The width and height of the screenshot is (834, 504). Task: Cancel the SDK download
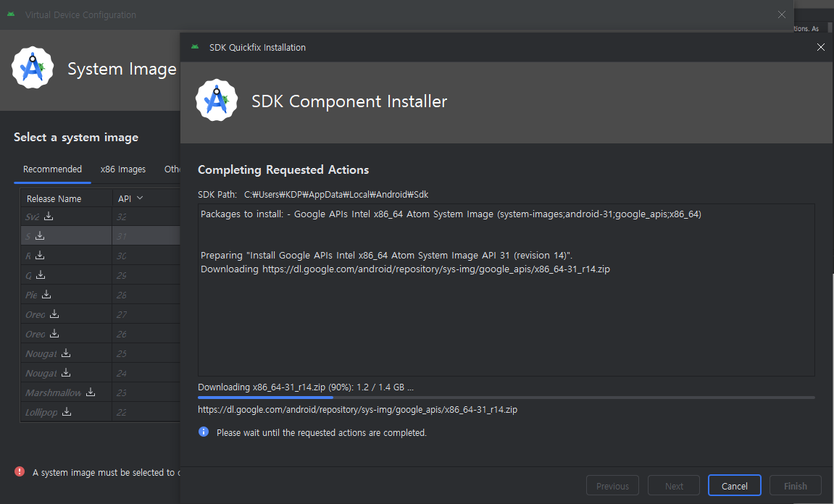pos(734,486)
